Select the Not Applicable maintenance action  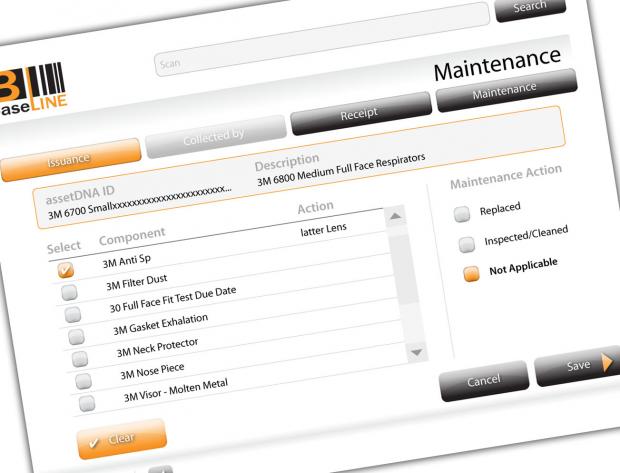(x=471, y=274)
